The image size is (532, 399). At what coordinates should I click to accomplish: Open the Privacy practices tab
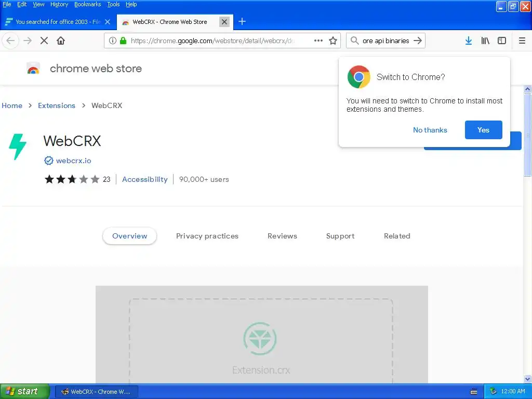click(207, 236)
